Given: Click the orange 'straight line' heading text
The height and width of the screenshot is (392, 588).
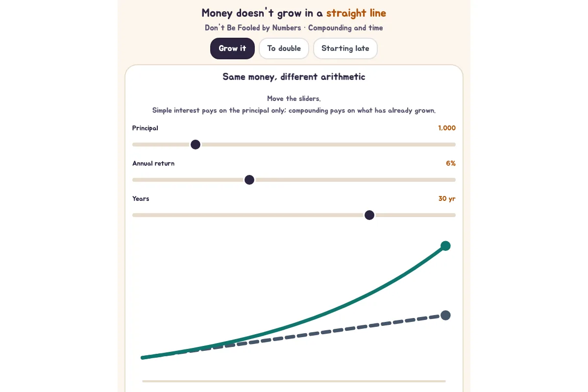Looking at the screenshot, I should coord(356,13).
